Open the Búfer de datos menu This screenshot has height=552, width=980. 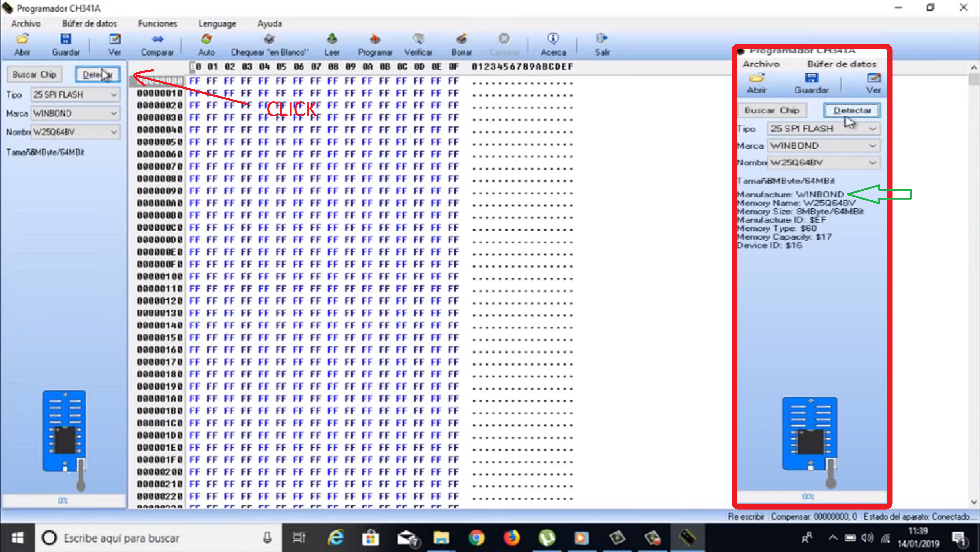point(89,24)
